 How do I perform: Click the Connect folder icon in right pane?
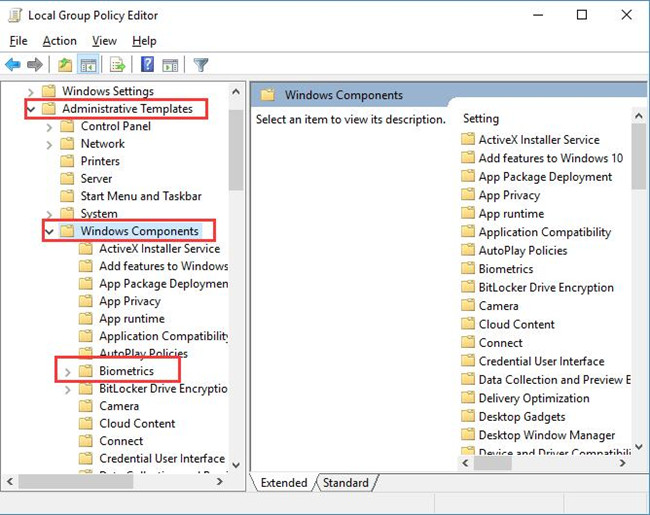[468, 342]
